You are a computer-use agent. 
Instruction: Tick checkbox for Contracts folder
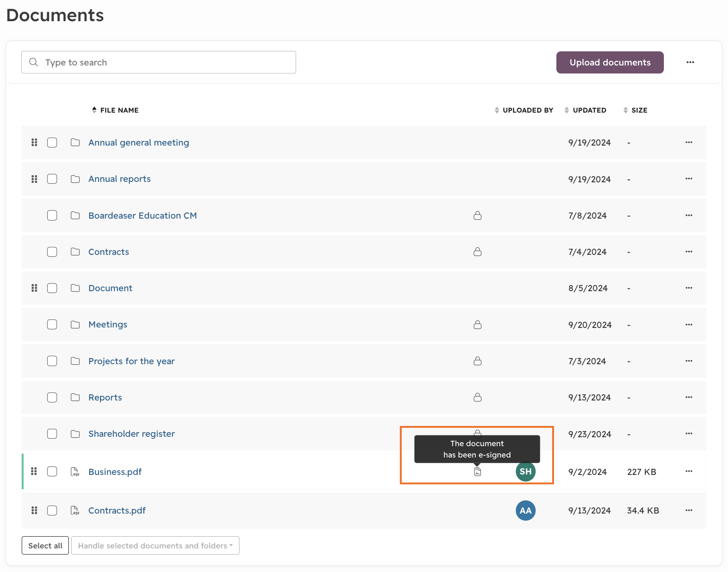[x=52, y=252]
